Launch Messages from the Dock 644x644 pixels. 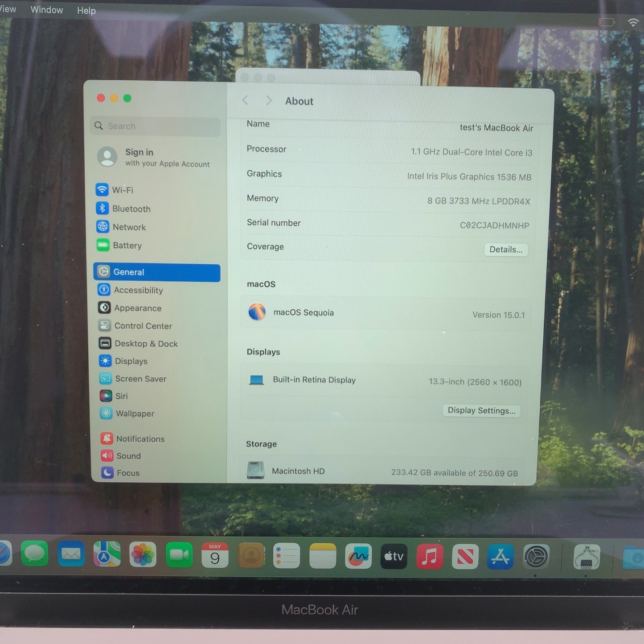[34, 554]
